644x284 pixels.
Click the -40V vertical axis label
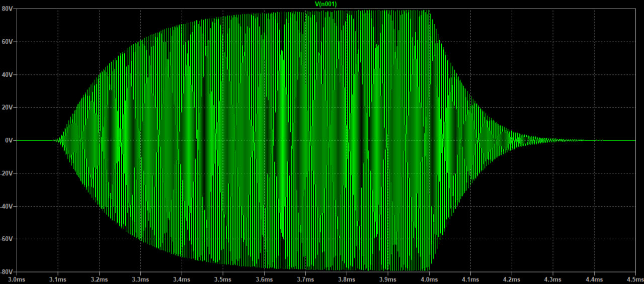pyautogui.click(x=7, y=206)
